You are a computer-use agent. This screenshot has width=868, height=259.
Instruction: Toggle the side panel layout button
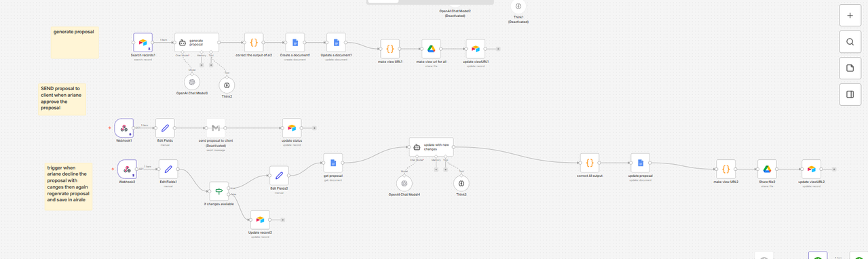[x=850, y=94]
